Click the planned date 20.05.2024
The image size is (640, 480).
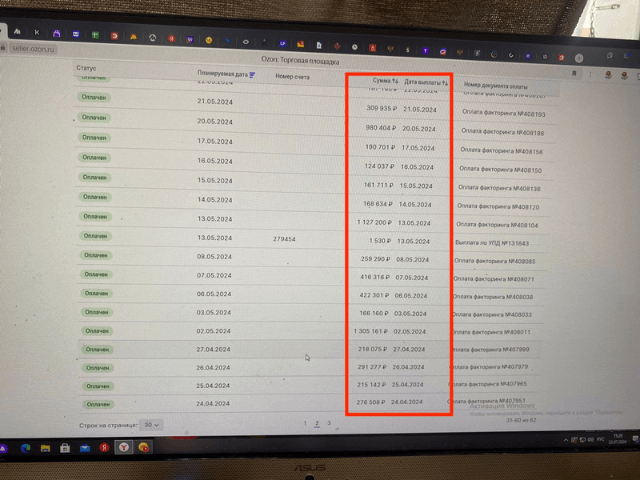pyautogui.click(x=215, y=121)
